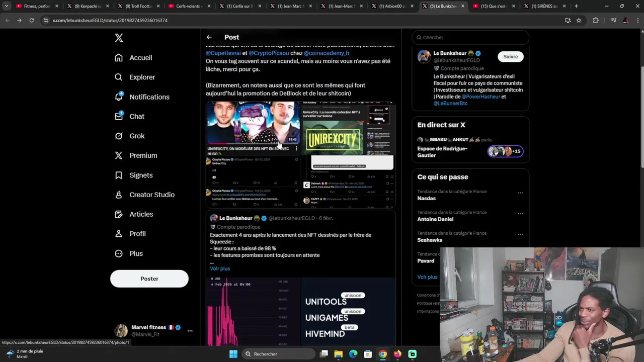Open Notifications bell icon

pyautogui.click(x=119, y=97)
